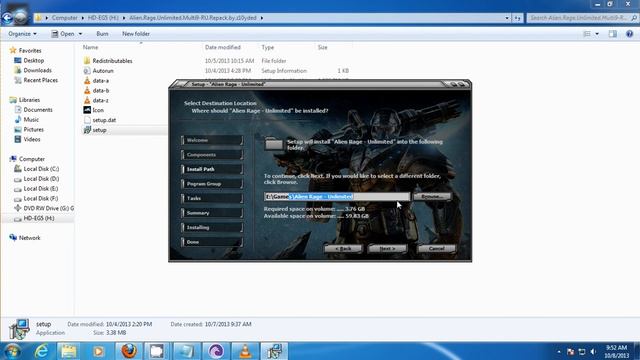Viewport: 640px width, 360px height.
Task: Click HD-EG5 (H:) in the breadcrumb path
Action: click(x=103, y=18)
